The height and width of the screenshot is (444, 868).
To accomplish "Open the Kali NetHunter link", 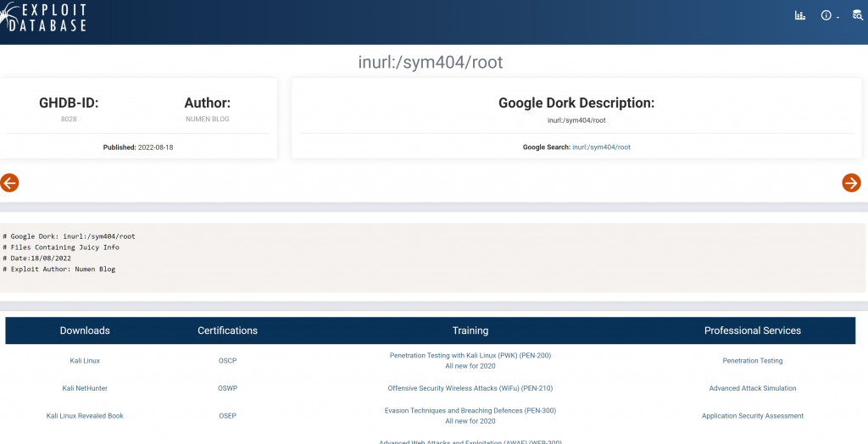I will pos(85,388).
